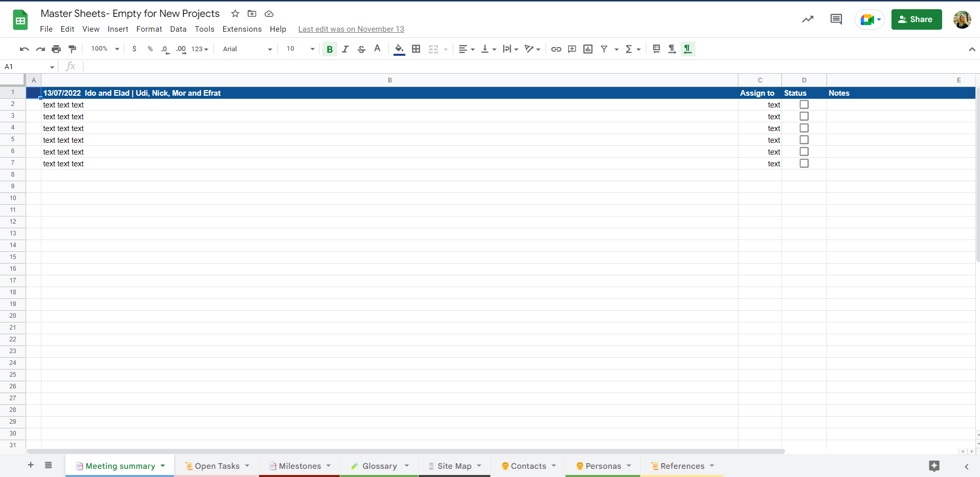Check the Status box in row 7

tap(804, 163)
